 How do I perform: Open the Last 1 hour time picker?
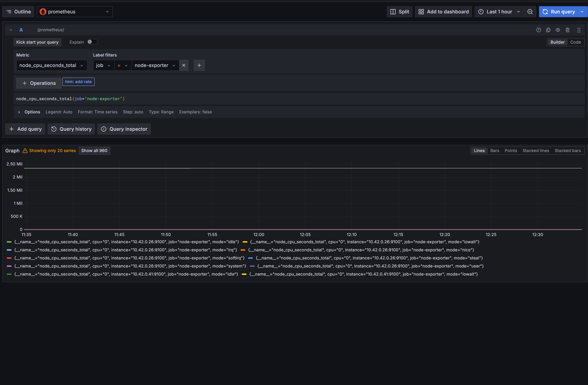(499, 12)
